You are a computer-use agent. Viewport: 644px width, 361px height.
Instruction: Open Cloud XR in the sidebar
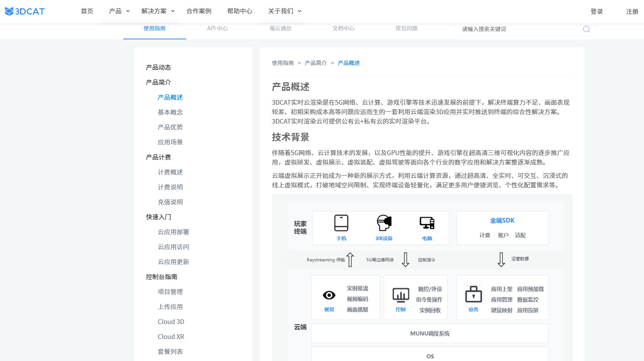171,337
